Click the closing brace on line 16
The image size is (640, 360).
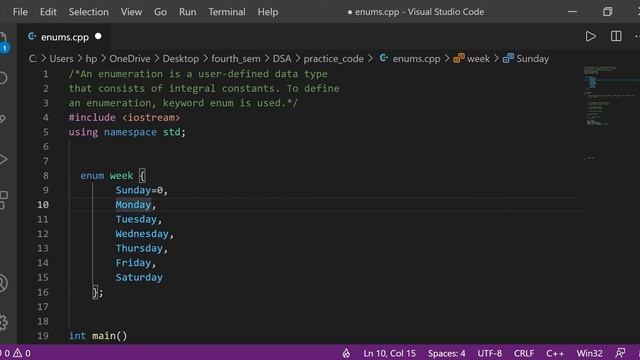pos(95,292)
